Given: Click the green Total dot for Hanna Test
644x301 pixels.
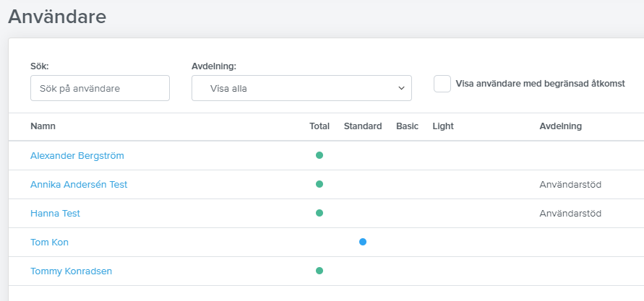Looking at the screenshot, I should tap(319, 213).
